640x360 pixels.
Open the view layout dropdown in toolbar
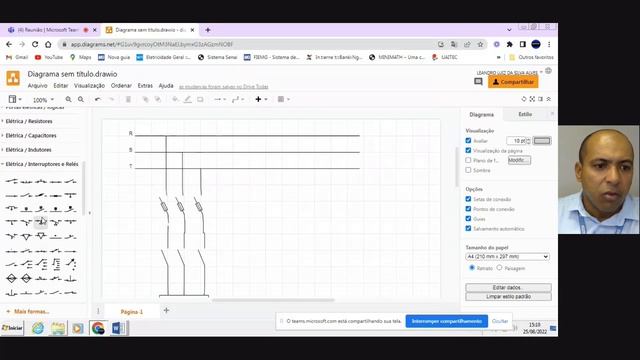tap(15, 99)
